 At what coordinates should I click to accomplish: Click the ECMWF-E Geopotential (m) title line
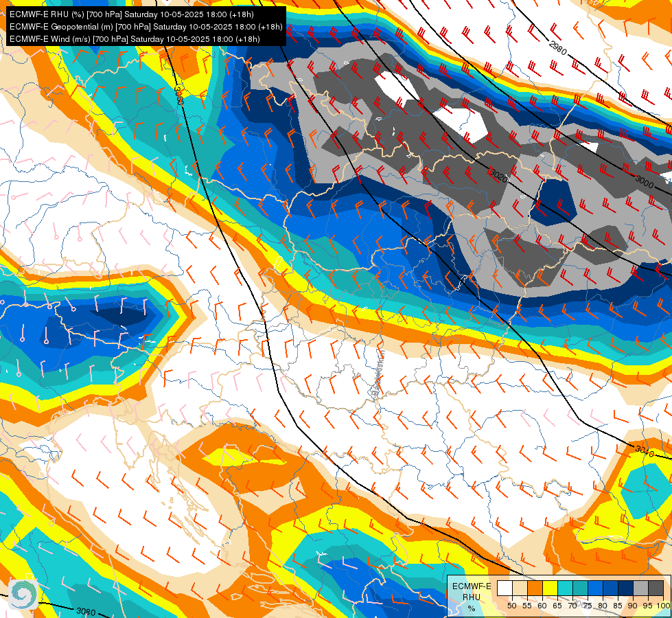146,27
